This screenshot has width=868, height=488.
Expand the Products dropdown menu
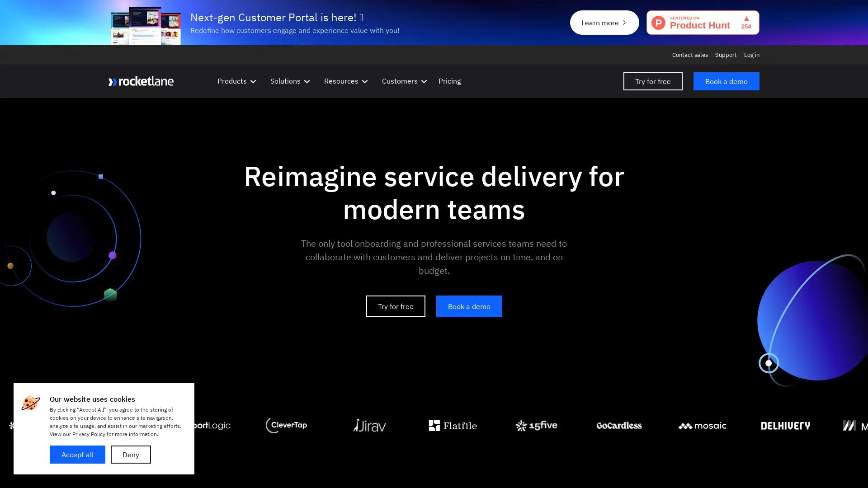tap(236, 81)
